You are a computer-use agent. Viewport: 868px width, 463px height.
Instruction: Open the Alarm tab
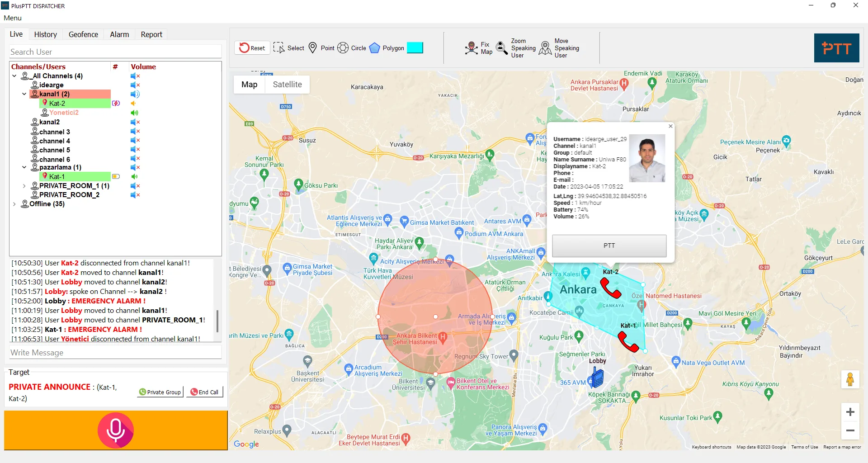click(x=119, y=34)
